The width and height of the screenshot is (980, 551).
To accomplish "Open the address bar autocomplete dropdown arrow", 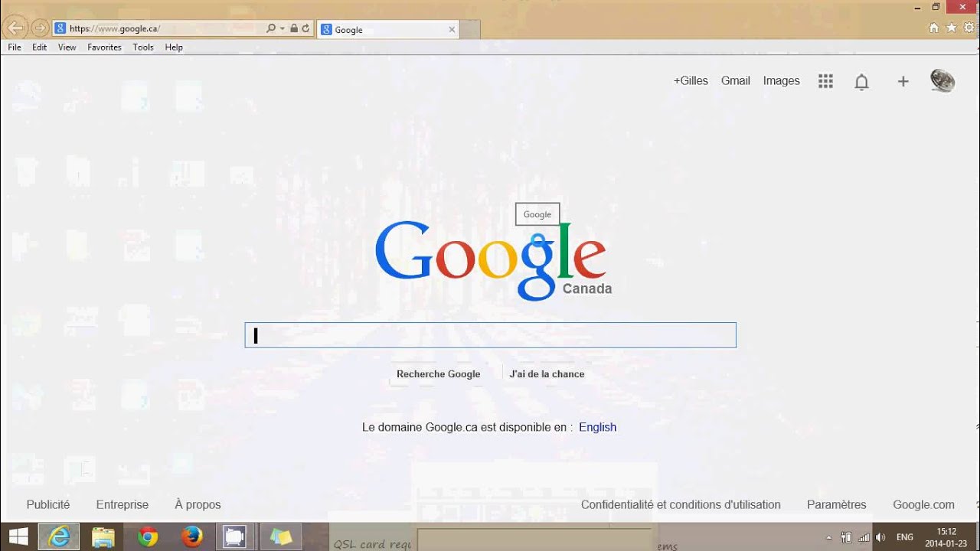I will (283, 28).
